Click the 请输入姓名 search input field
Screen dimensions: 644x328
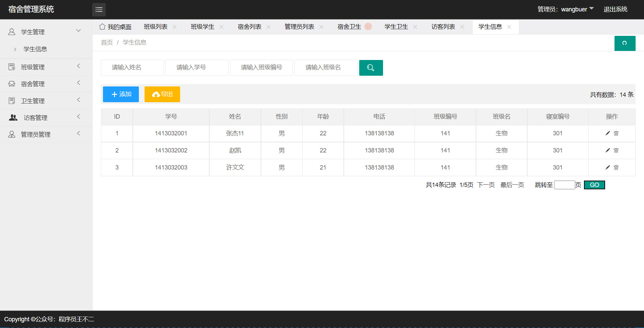point(132,67)
